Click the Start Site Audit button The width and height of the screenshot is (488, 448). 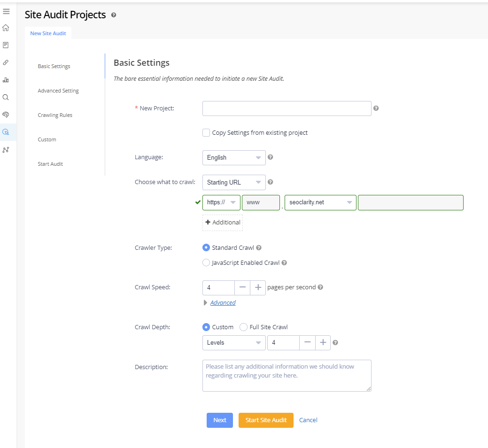tap(266, 420)
